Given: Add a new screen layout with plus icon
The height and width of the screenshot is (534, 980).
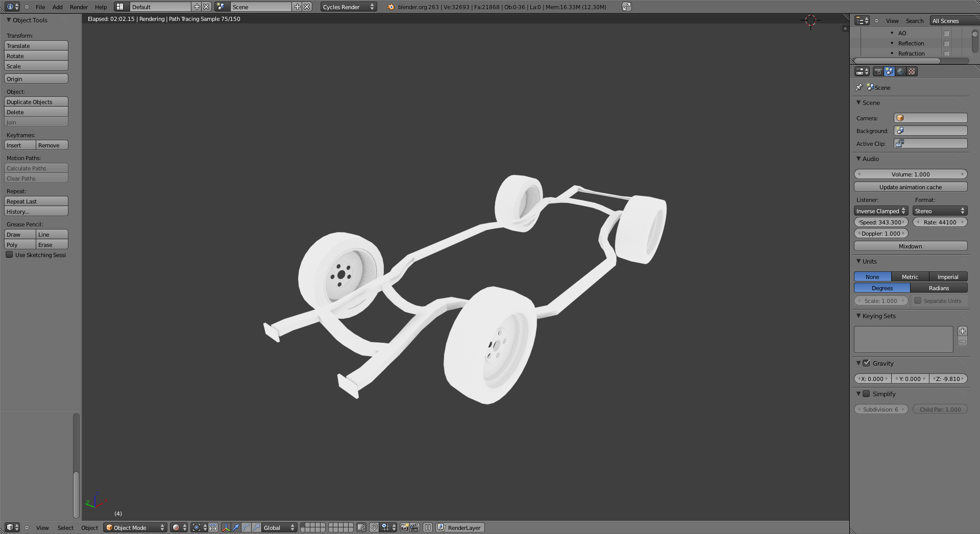Looking at the screenshot, I should tap(197, 7).
